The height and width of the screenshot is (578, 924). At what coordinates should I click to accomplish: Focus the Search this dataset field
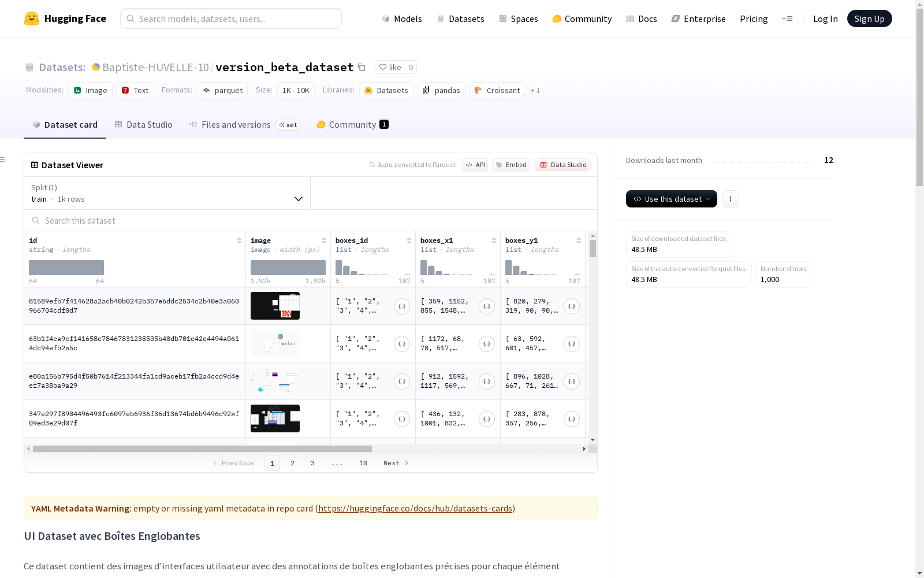click(311, 221)
